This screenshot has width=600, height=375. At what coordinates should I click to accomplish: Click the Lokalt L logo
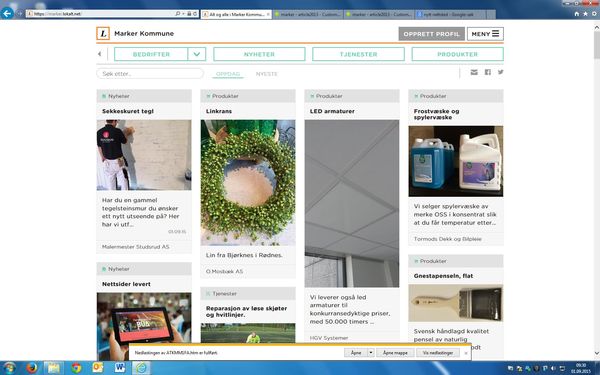coord(103,34)
